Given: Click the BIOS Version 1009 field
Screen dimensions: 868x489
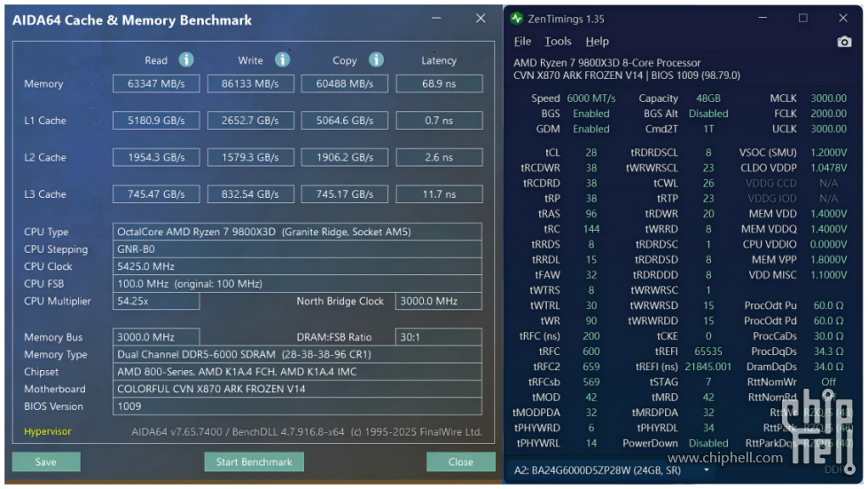Looking at the screenshot, I should point(297,406).
